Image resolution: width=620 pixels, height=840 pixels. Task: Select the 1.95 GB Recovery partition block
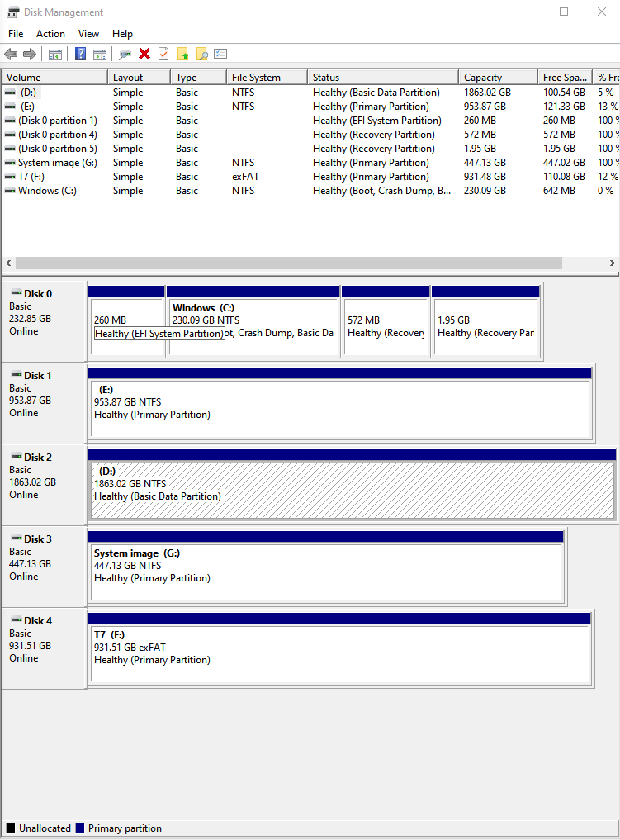(x=485, y=321)
